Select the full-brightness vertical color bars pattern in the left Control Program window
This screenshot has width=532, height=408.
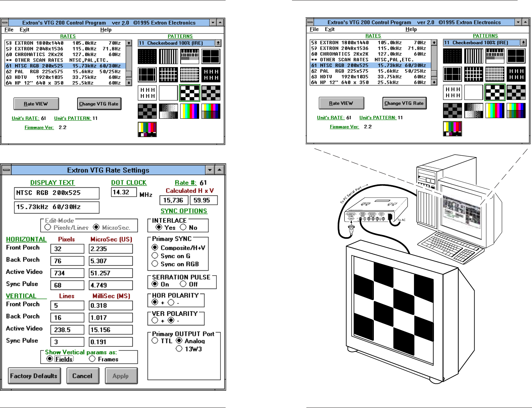click(189, 111)
